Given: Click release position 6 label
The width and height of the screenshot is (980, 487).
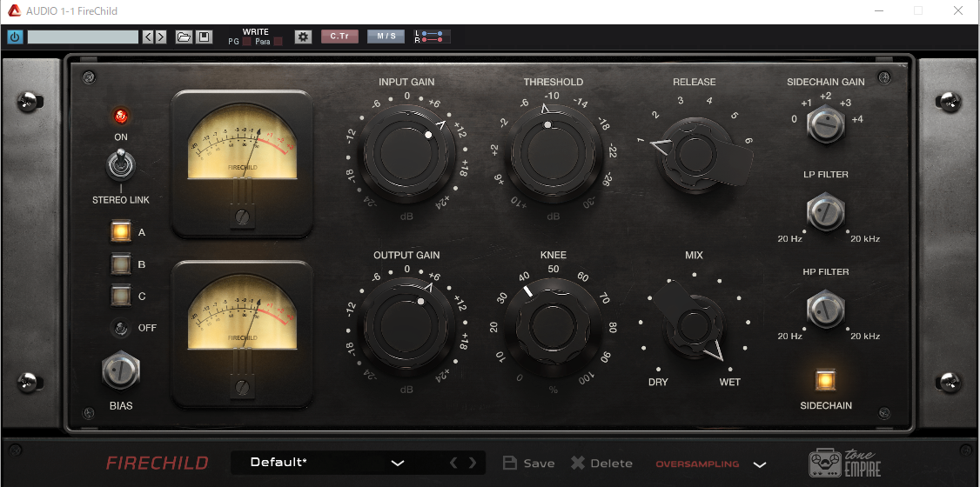Looking at the screenshot, I should pos(748,141).
